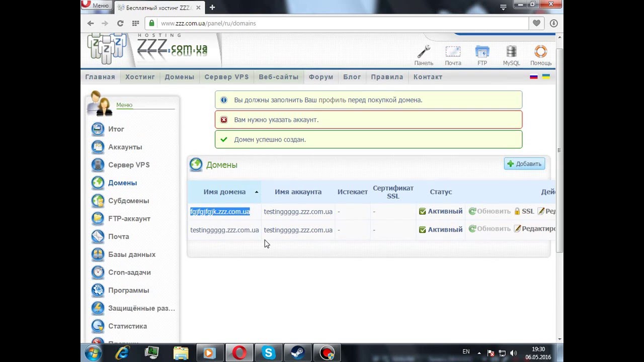Click the Добавить button
The image size is (644, 362).
(524, 164)
